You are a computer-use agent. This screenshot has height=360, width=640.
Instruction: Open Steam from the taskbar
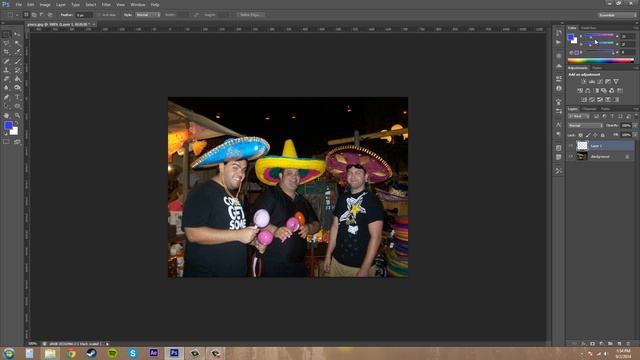[x=92, y=353]
